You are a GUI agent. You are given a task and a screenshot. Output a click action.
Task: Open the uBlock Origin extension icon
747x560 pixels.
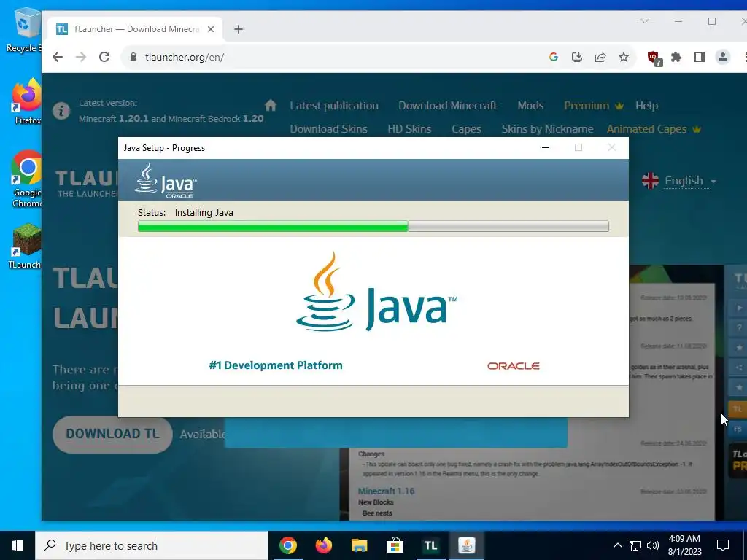(654, 58)
